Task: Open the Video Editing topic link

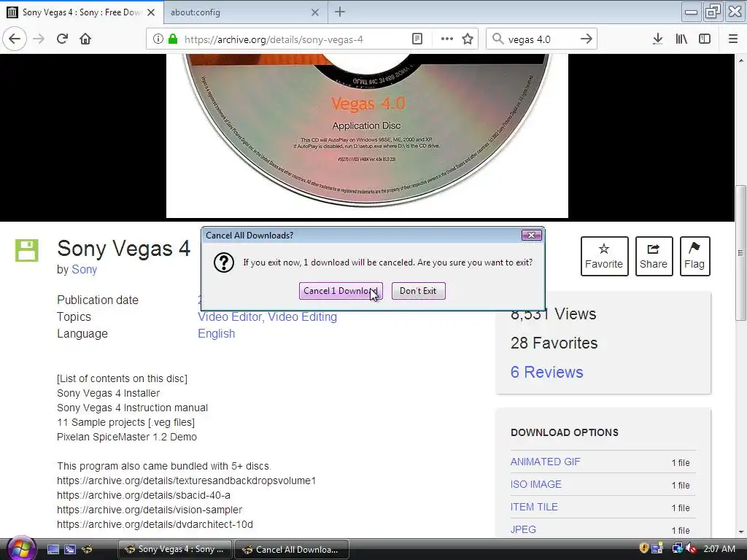Action: (303, 316)
